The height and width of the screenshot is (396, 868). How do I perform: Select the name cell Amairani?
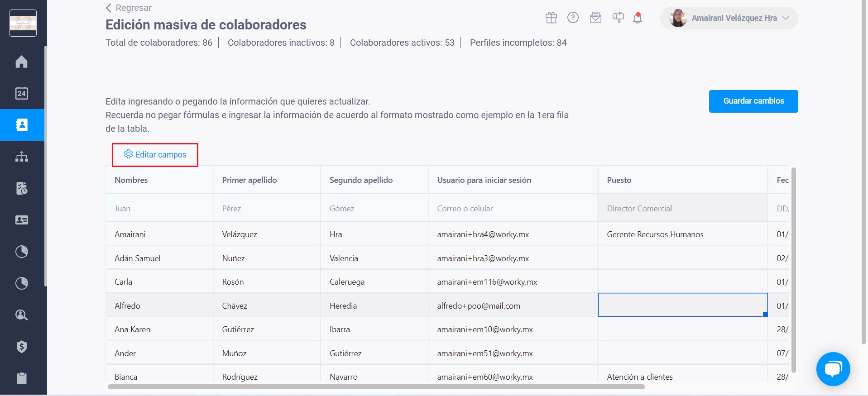[159, 234]
